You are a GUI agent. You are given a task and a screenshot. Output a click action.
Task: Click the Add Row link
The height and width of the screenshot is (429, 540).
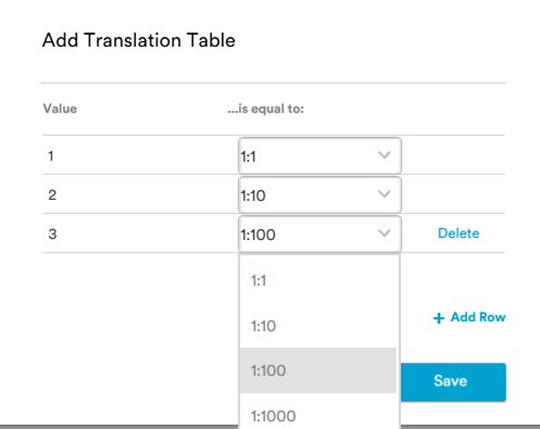[469, 317]
